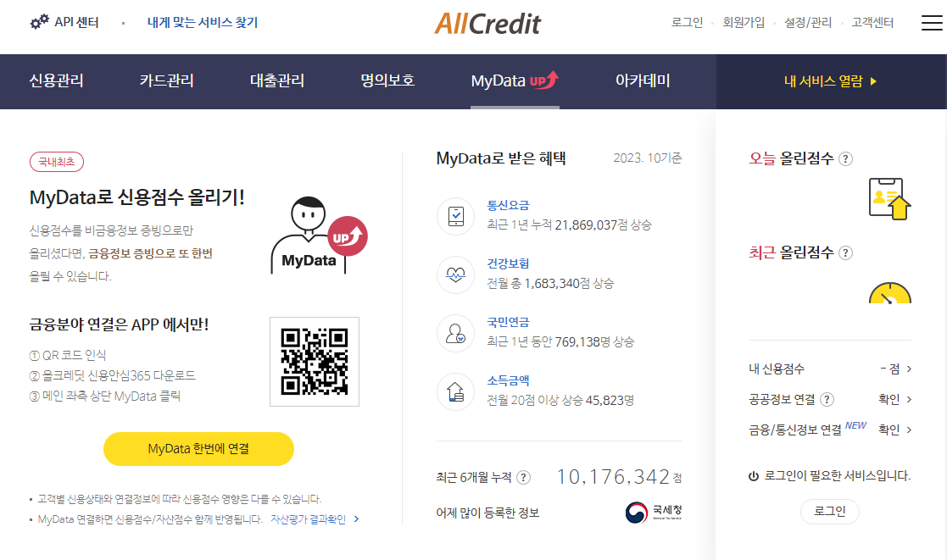Image resolution: width=947 pixels, height=560 pixels.
Task: Click the 통신요금 link
Action: click(x=508, y=205)
